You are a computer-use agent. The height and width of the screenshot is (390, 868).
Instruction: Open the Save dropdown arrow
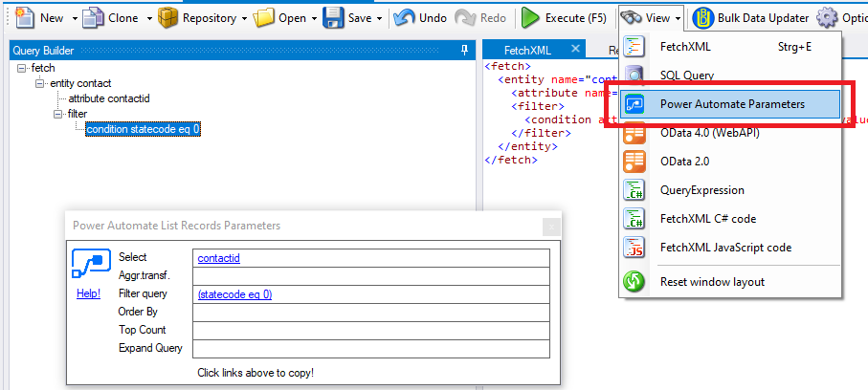click(379, 18)
